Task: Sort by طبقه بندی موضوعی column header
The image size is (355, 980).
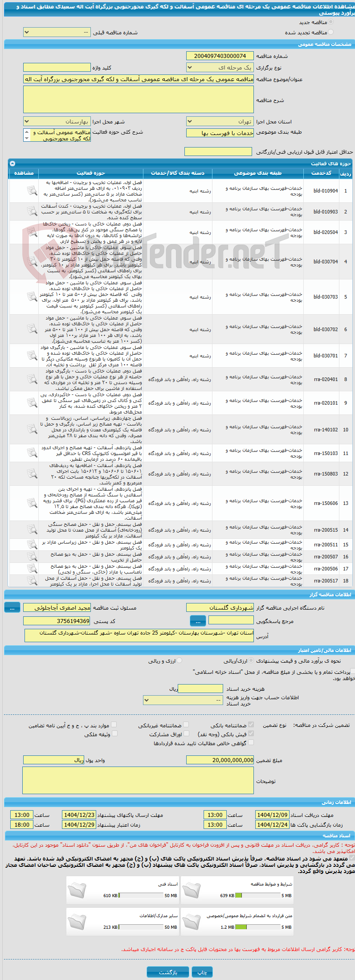Action: pyautogui.click(x=258, y=173)
